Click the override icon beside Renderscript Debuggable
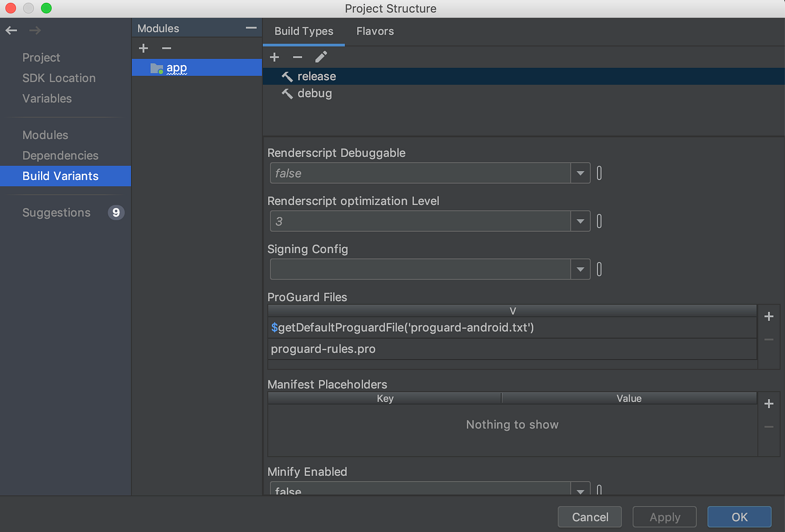Viewport: 785px width, 532px height. [599, 173]
